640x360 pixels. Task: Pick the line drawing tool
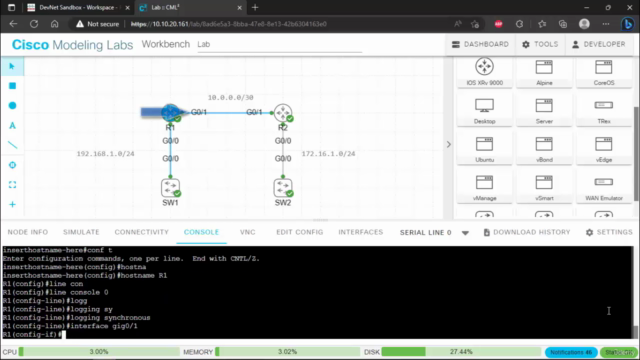point(12,145)
